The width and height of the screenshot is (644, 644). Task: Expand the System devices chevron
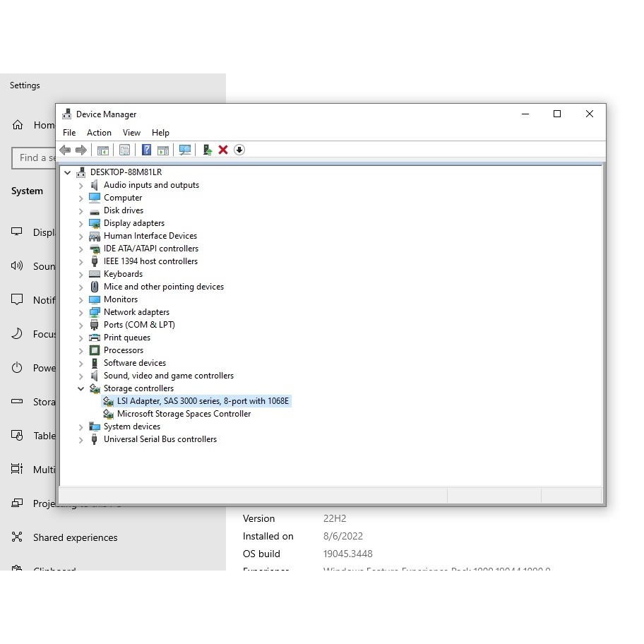tap(81, 427)
